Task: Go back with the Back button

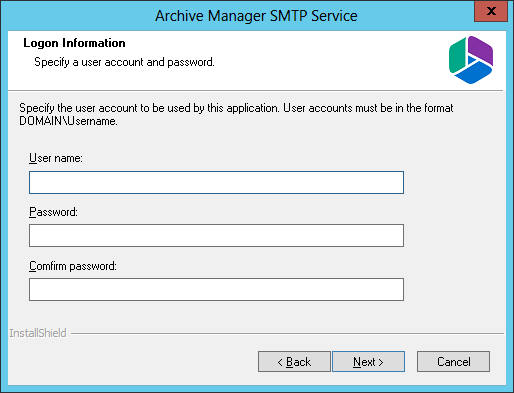Action: coord(294,361)
